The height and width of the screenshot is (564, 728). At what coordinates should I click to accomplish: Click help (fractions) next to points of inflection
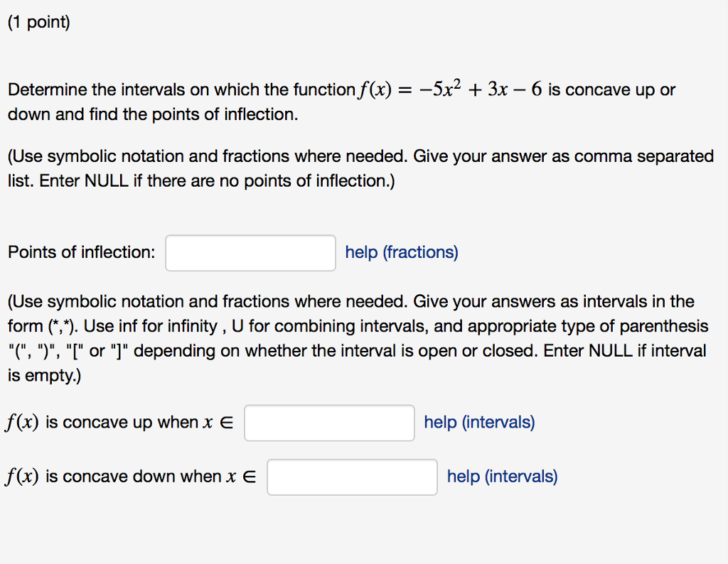[x=401, y=252]
